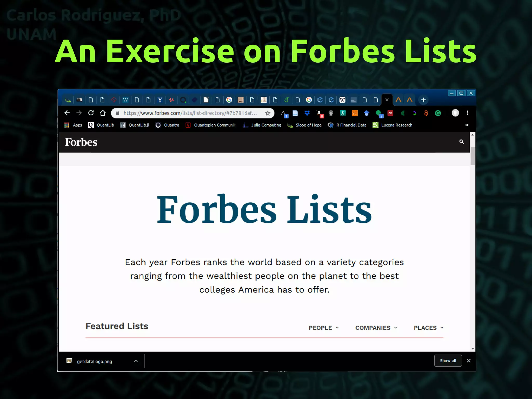Expand the PLACES dropdown

pos(429,328)
